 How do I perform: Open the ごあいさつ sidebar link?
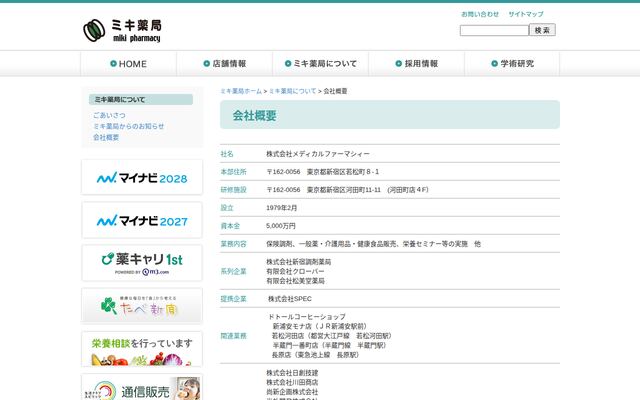(x=109, y=116)
